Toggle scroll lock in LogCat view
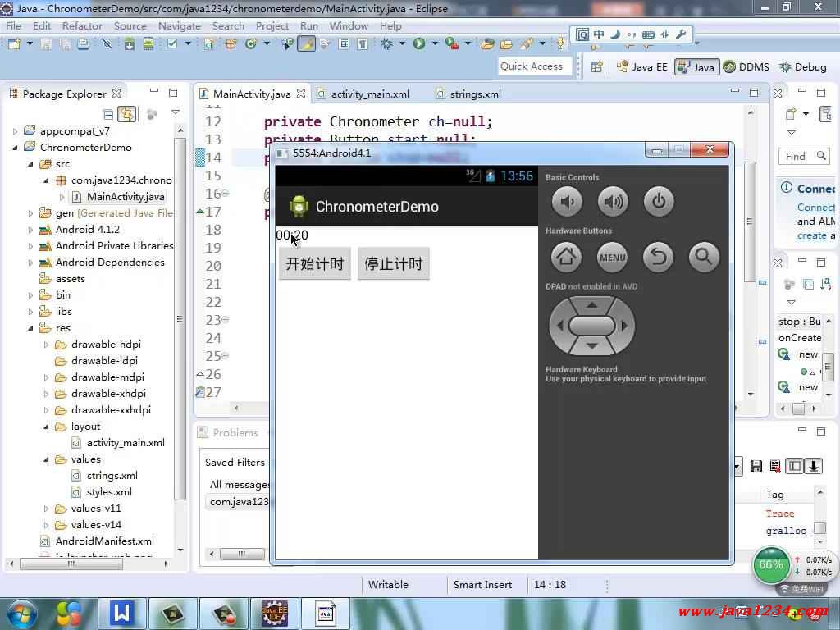This screenshot has width=840, height=630. tap(814, 466)
